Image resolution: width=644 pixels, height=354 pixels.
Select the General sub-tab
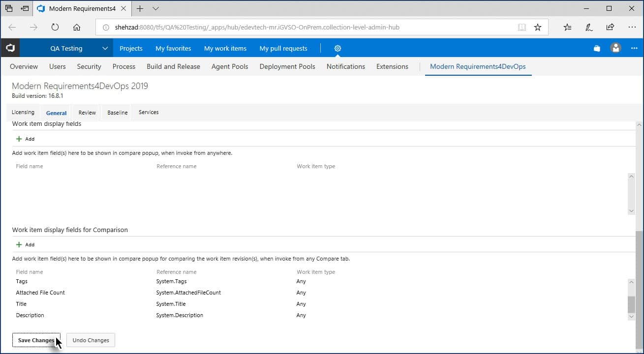click(56, 113)
